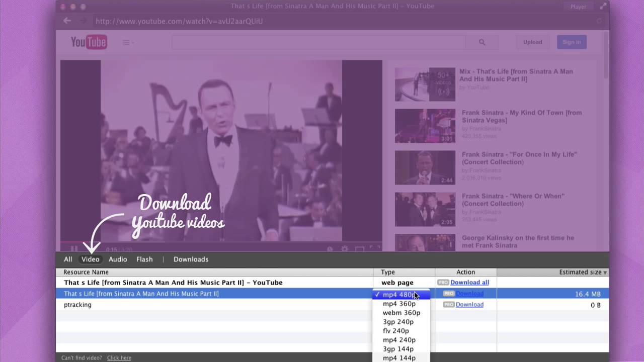Click 'Where Or When' video title
The image size is (644, 362).
[513, 200]
